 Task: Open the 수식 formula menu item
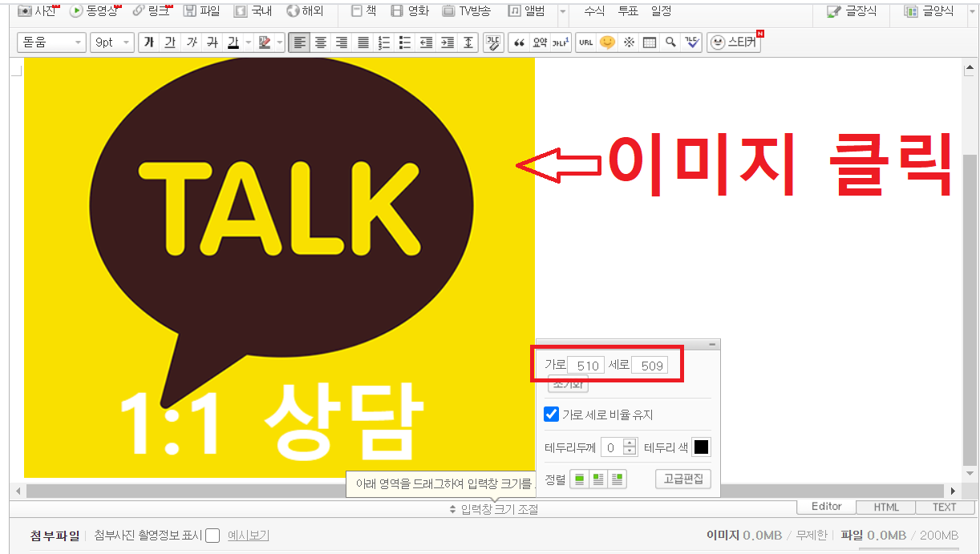point(594,11)
